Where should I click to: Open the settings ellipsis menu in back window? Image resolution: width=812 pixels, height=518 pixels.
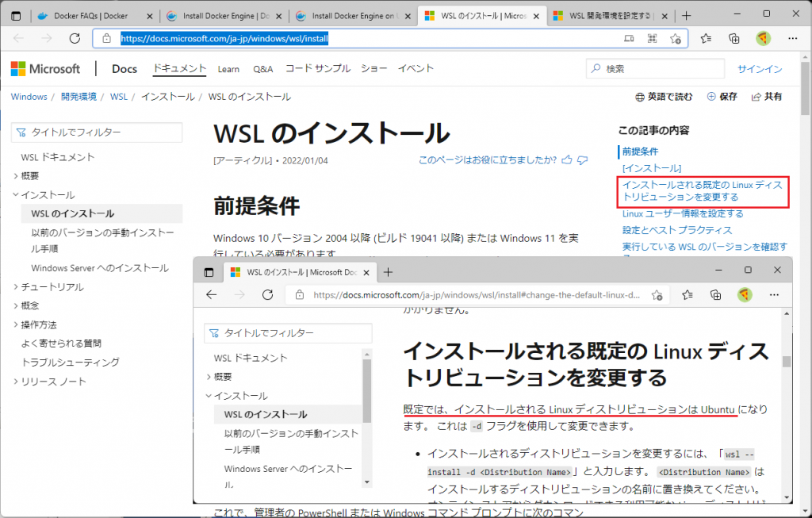(792, 38)
